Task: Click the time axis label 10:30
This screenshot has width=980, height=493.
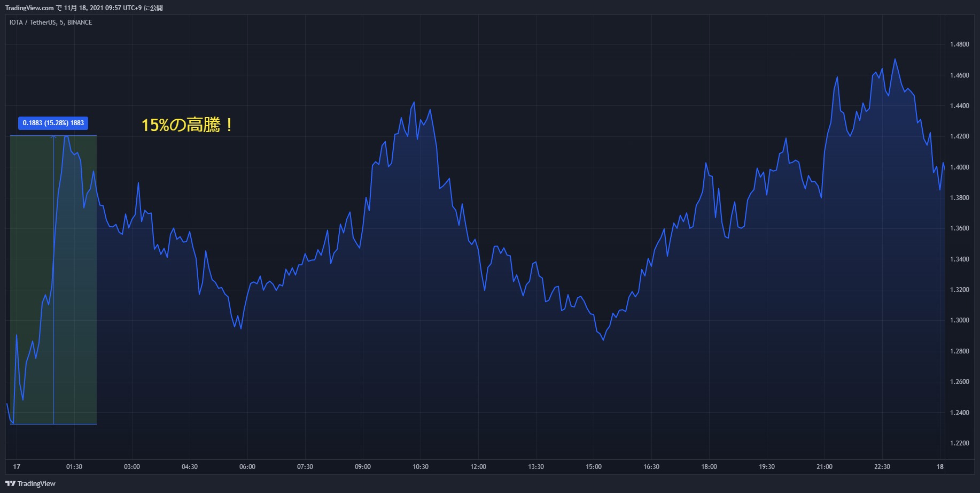Action: (x=421, y=467)
